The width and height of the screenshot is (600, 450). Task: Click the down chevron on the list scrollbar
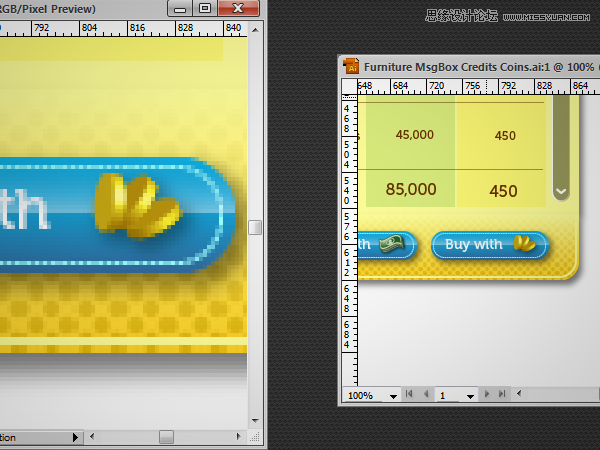click(561, 191)
